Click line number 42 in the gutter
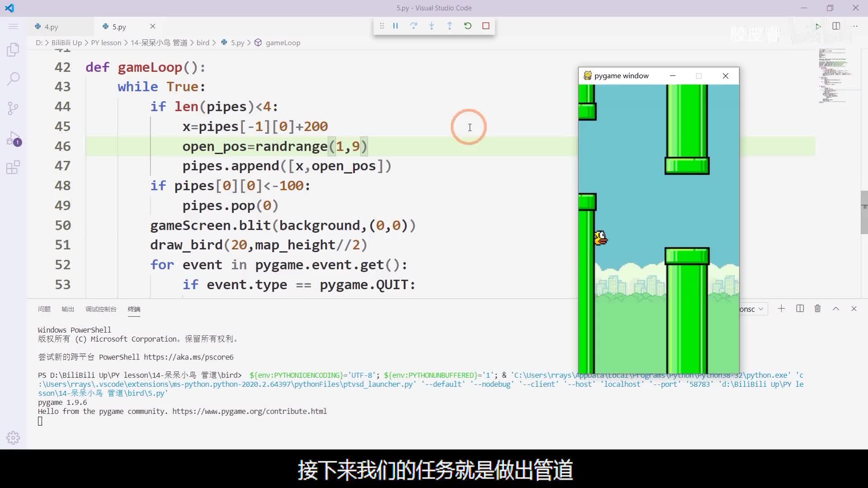The width and height of the screenshot is (868, 488). coord(62,67)
